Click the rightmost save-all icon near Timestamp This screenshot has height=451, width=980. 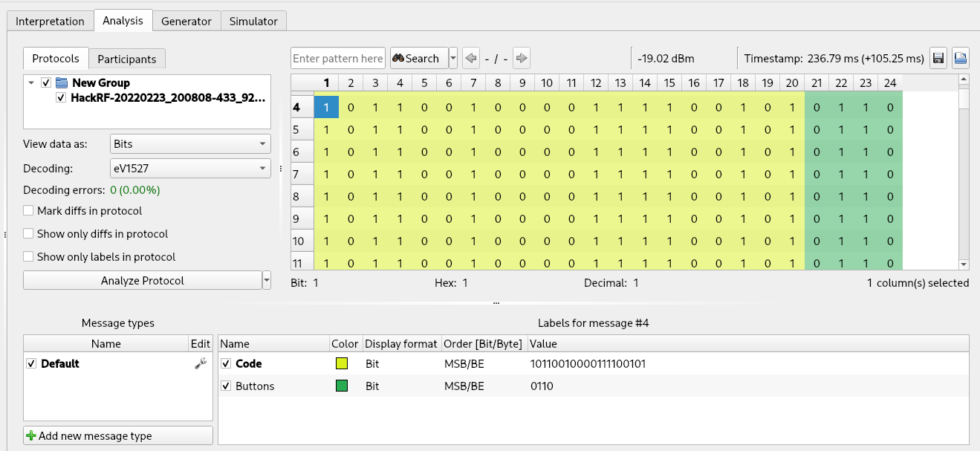coord(961,59)
